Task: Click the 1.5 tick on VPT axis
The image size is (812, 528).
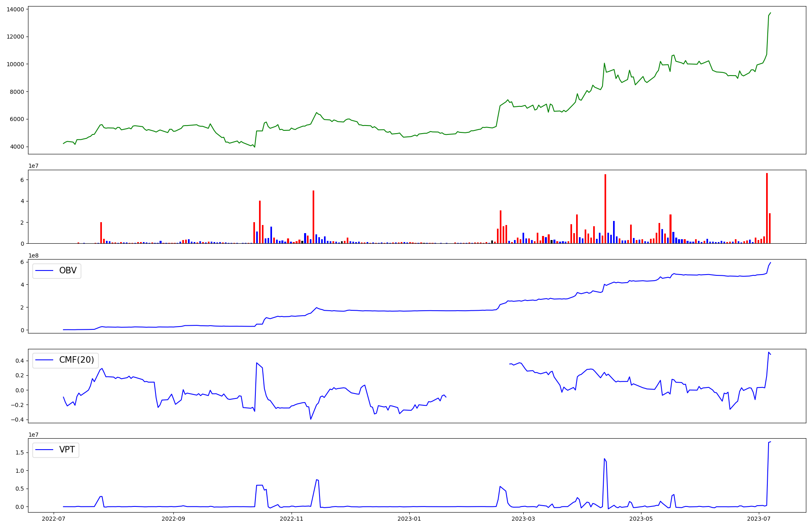Action: pos(20,452)
